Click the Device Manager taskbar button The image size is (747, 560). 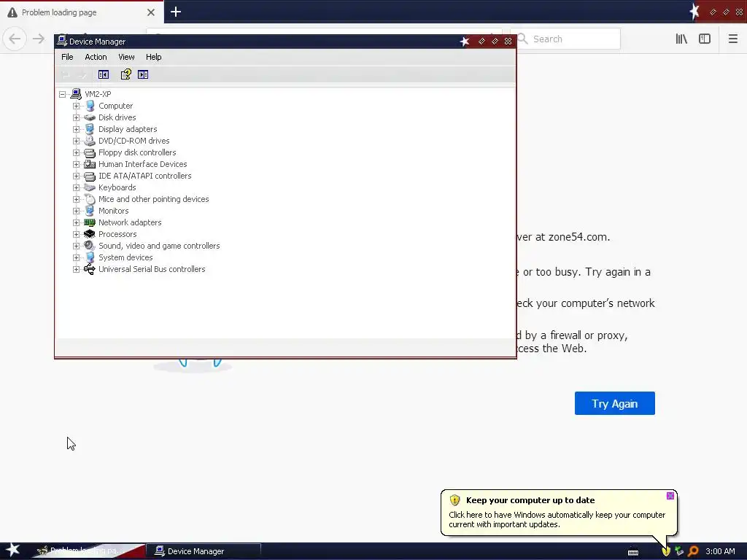pyautogui.click(x=204, y=551)
